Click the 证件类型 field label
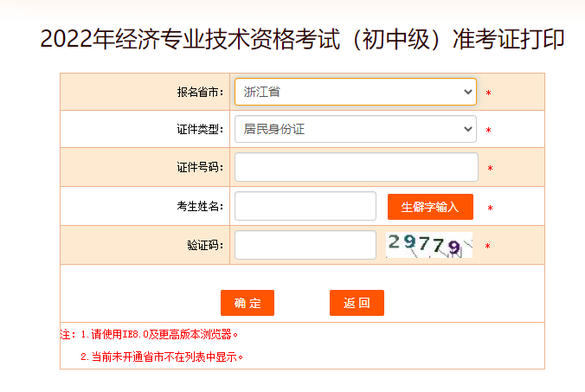The height and width of the screenshot is (392, 585). [199, 130]
